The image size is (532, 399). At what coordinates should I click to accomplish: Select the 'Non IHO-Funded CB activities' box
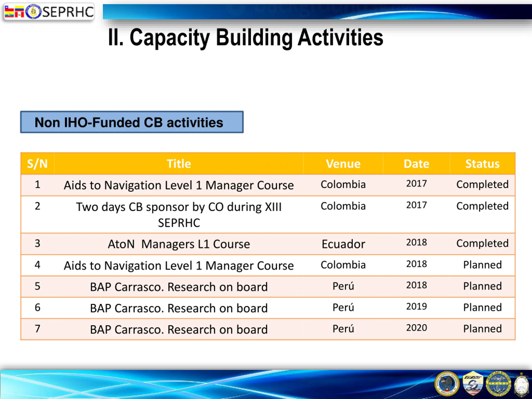pos(132,122)
